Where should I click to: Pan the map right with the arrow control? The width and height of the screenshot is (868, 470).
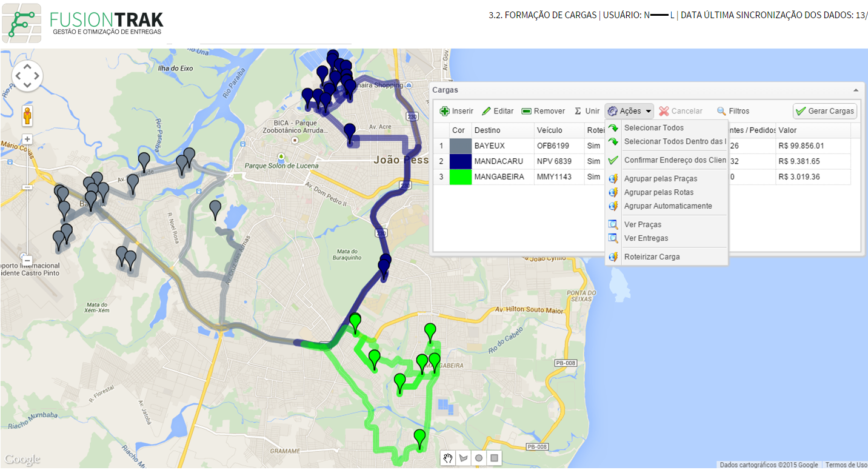pos(37,76)
